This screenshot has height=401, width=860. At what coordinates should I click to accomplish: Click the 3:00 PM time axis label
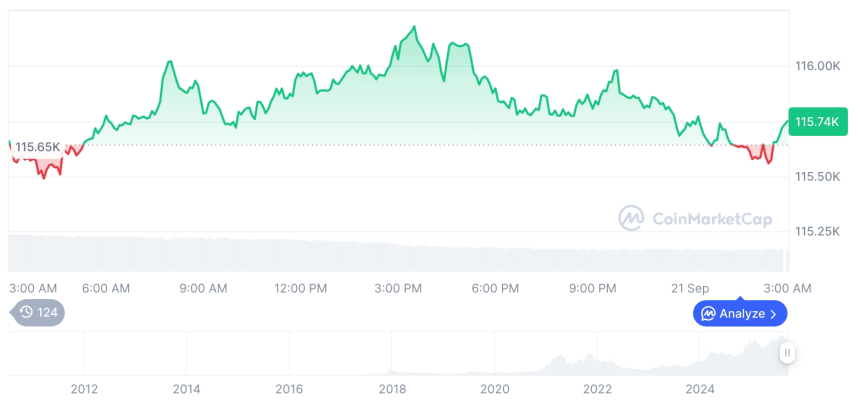pyautogui.click(x=398, y=288)
